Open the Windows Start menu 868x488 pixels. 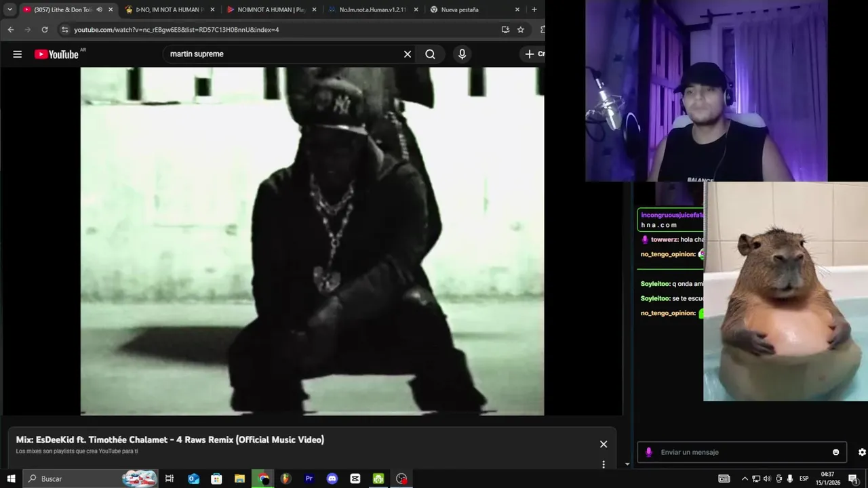point(11,479)
